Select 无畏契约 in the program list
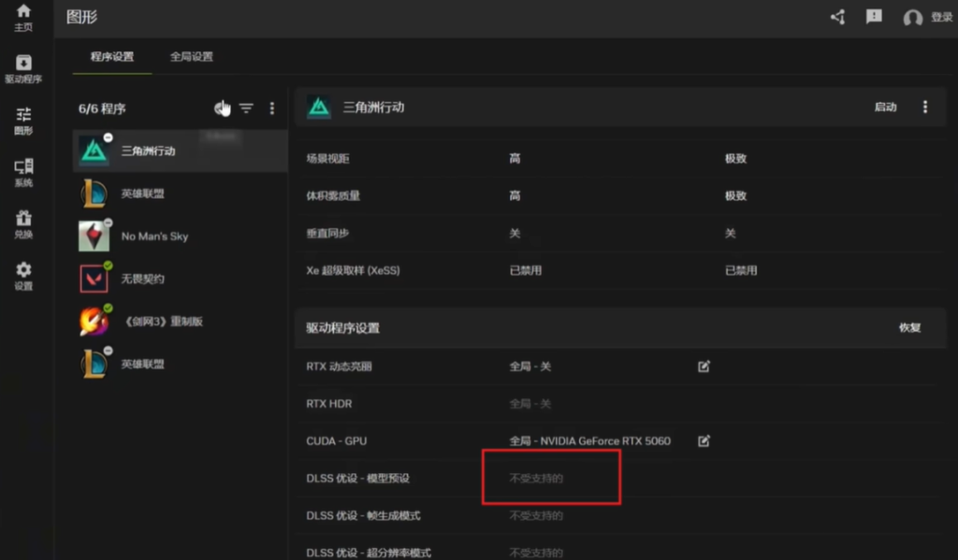The width and height of the screenshot is (958, 560). pos(142,279)
